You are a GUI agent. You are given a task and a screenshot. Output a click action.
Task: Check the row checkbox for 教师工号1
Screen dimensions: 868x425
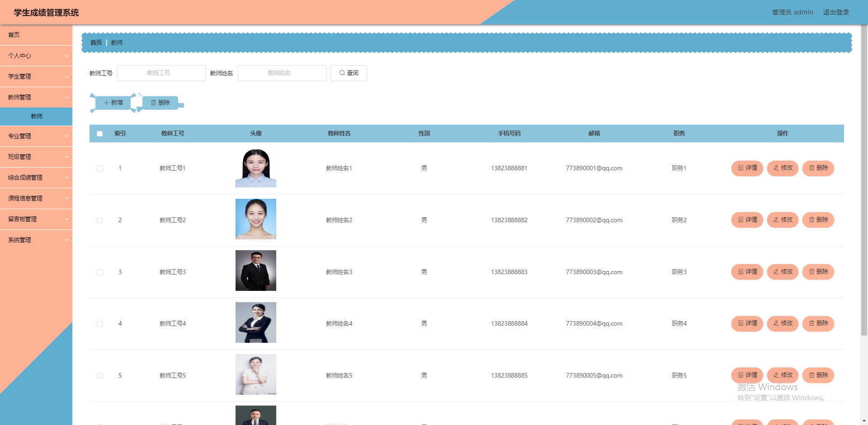tap(99, 168)
